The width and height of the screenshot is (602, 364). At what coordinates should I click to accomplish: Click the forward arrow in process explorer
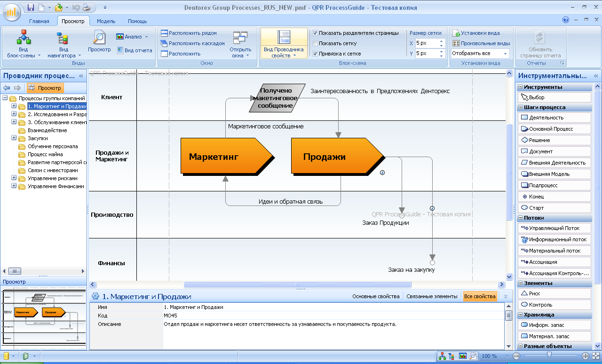coord(17,88)
